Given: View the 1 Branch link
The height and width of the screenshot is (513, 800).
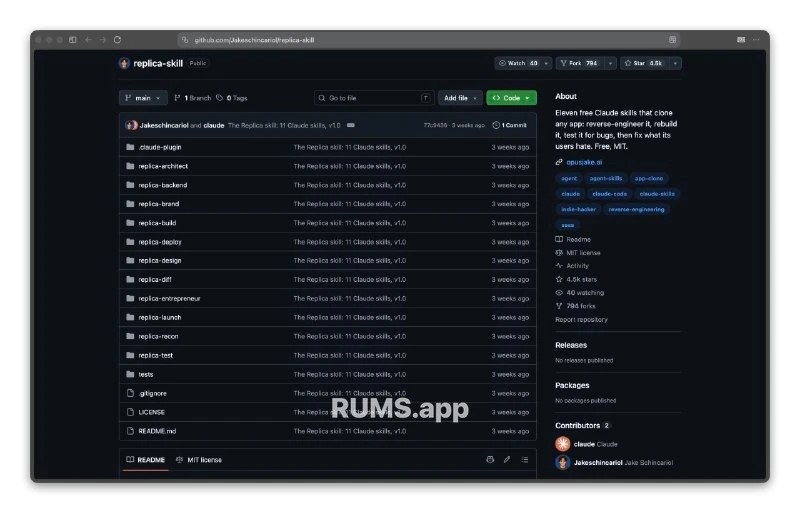Looking at the screenshot, I should coord(193,98).
